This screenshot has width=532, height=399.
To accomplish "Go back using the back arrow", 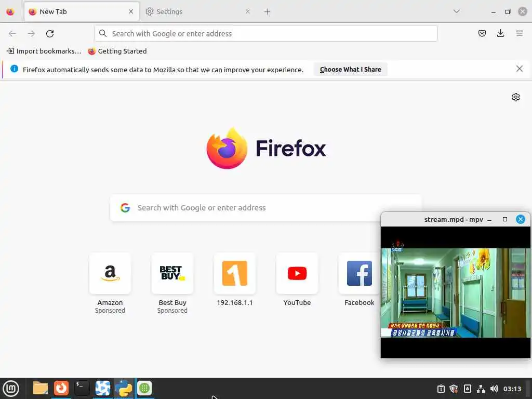I will [x=12, y=34].
